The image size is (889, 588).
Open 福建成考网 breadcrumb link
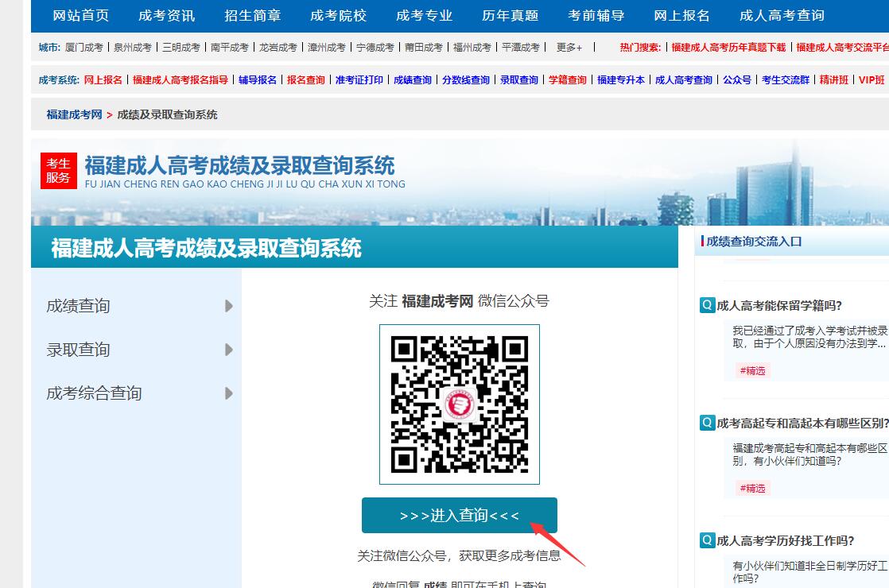(x=74, y=114)
